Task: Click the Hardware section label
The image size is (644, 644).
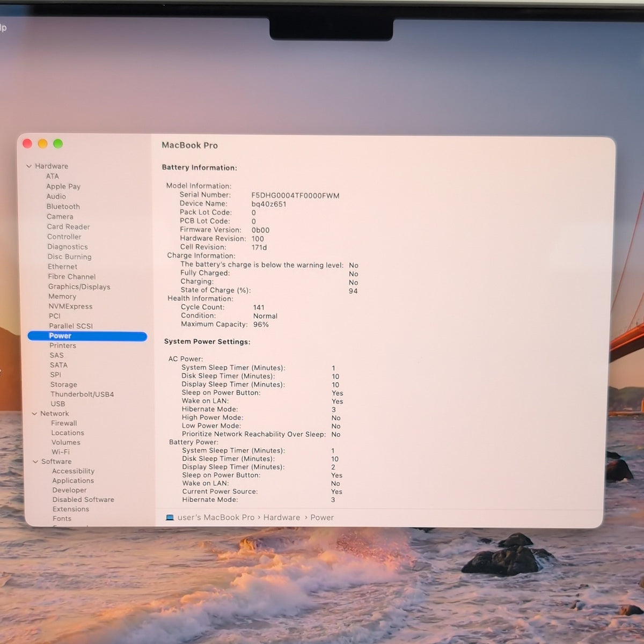Action: pyautogui.click(x=52, y=166)
